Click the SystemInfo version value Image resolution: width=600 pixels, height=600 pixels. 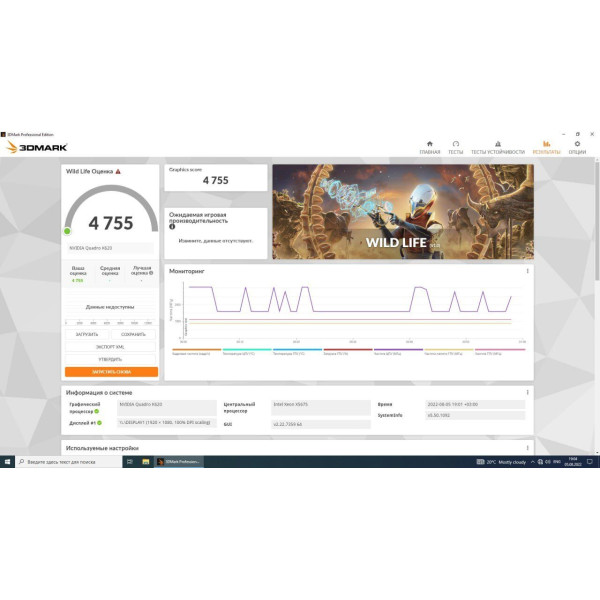[475, 415]
